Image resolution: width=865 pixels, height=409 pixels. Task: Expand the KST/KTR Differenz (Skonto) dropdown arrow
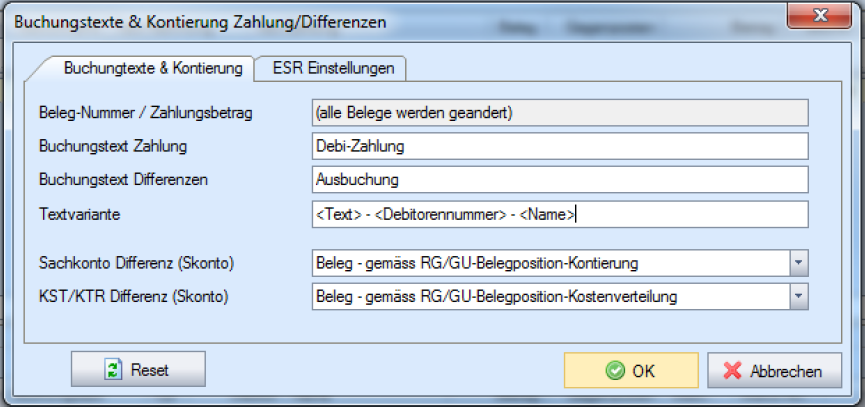pos(798,296)
